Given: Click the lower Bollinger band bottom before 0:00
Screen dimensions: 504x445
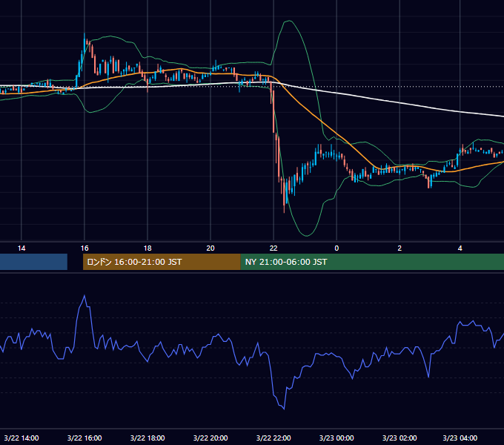Looking at the screenshot, I should pyautogui.click(x=306, y=235).
